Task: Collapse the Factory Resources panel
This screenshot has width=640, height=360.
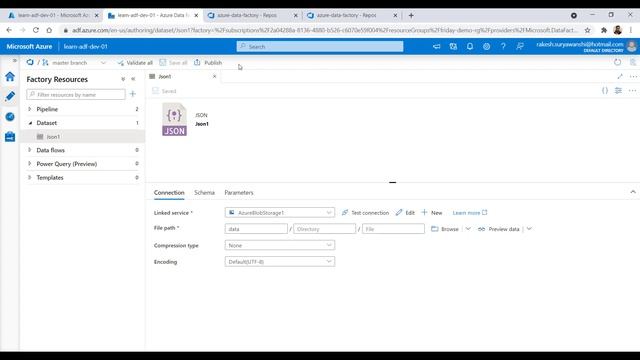Action: click(133, 79)
